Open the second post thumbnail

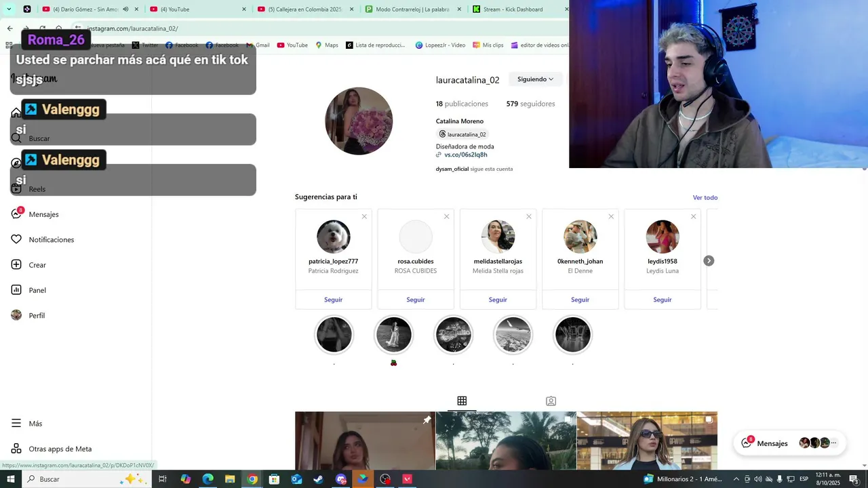[506, 441]
